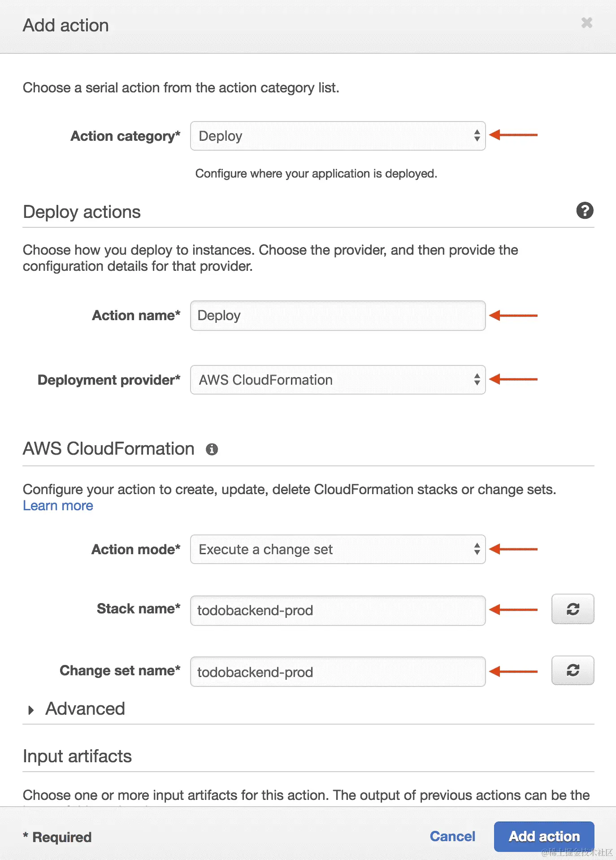Refresh the Change set name list
616x860 pixels.
573,670
